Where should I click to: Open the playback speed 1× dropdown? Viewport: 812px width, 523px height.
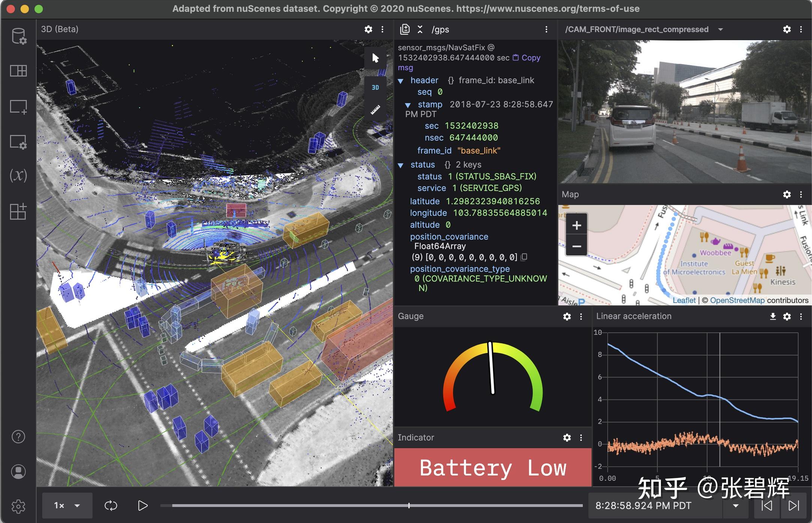[67, 505]
